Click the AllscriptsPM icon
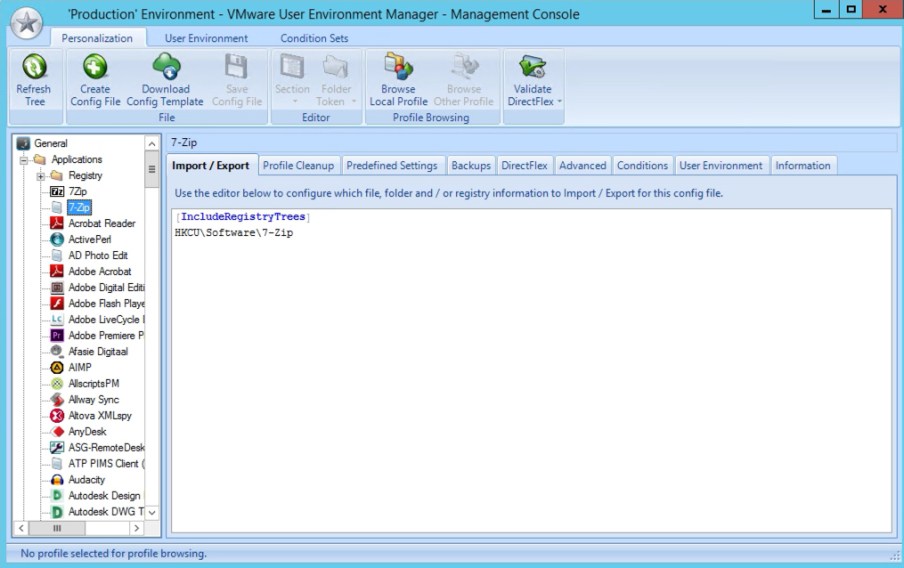Screen dimensions: 904x568 pyautogui.click(x=56, y=383)
